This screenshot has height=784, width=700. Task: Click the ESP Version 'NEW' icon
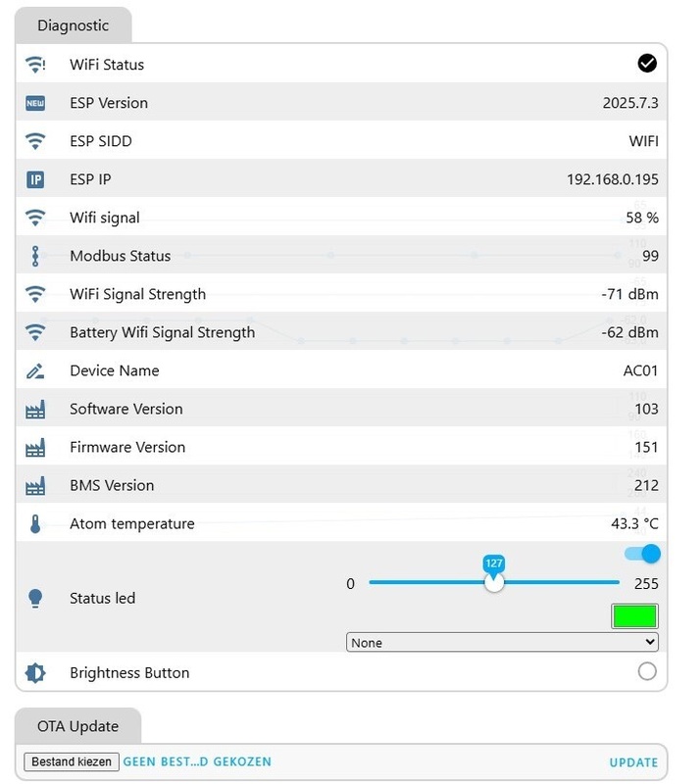[35, 103]
